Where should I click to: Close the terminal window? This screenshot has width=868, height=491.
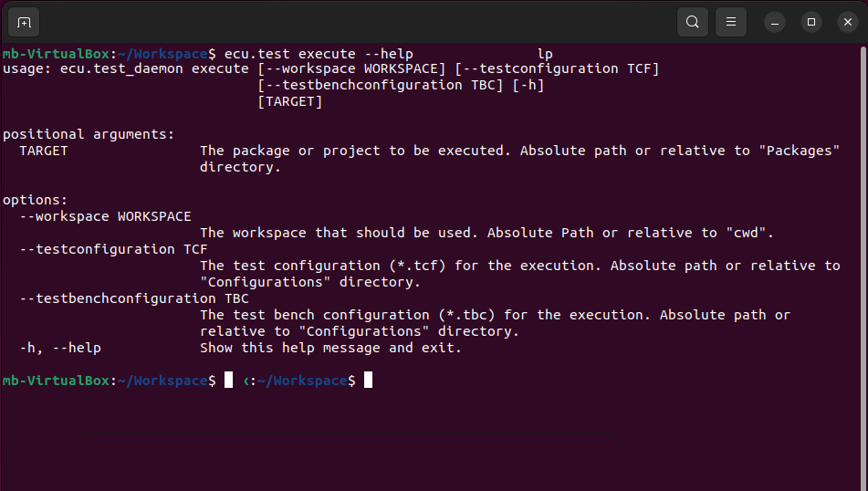[848, 22]
